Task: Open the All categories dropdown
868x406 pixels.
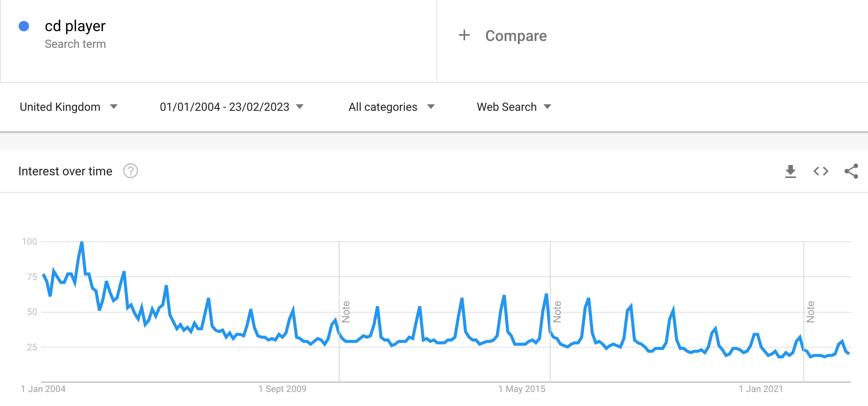Action: coord(391,107)
